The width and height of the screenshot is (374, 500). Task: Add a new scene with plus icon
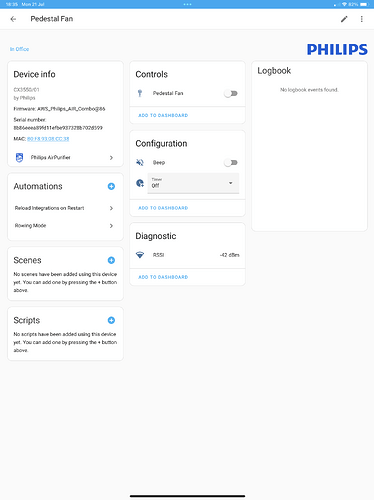(x=111, y=260)
